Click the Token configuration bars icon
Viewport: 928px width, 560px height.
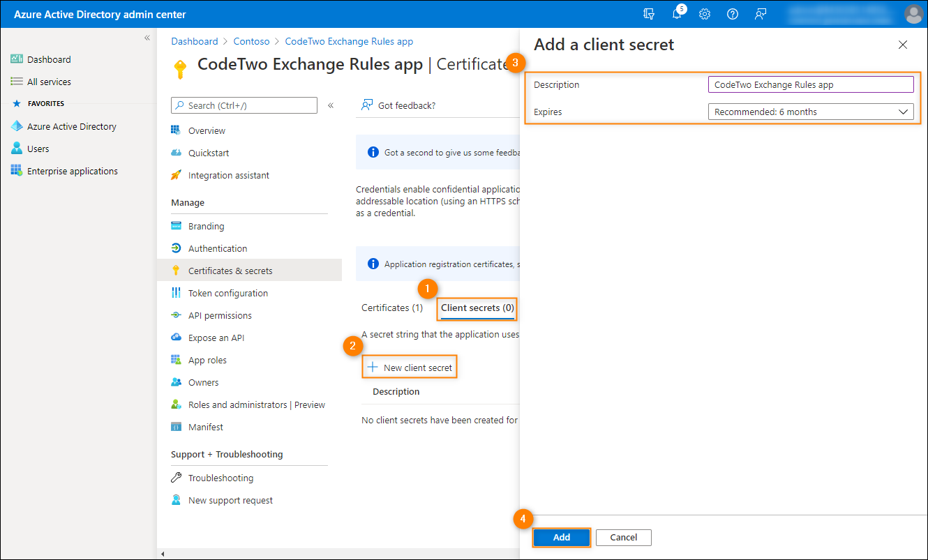pos(176,293)
